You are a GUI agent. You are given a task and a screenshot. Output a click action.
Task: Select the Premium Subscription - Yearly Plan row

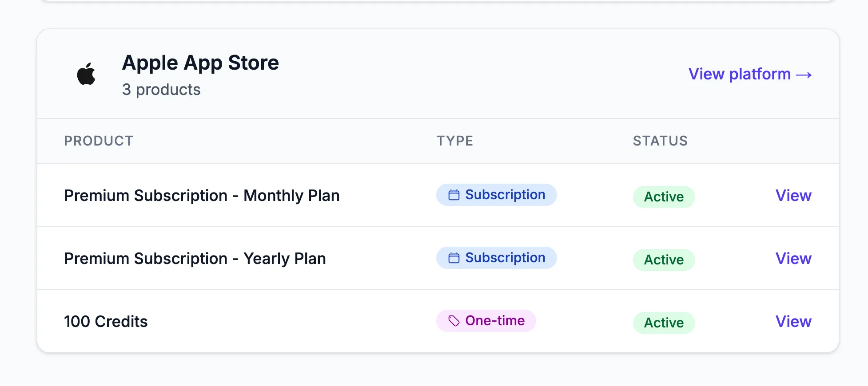(x=195, y=258)
